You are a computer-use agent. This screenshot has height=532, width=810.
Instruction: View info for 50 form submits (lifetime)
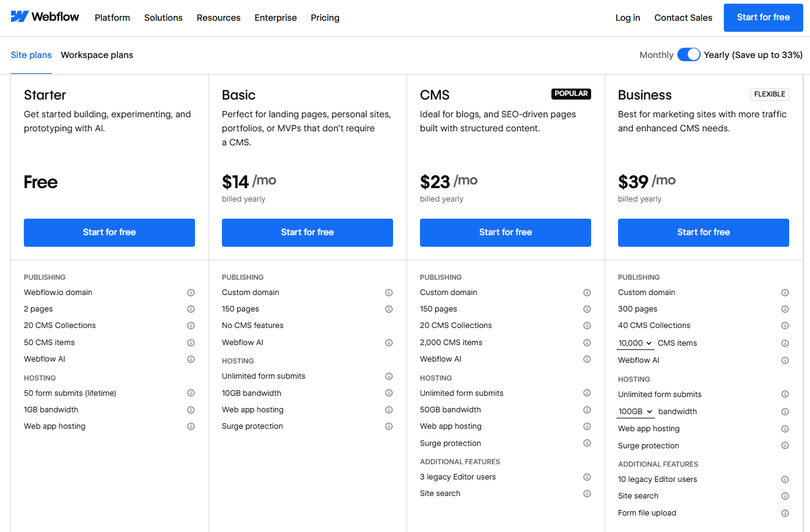pyautogui.click(x=191, y=393)
